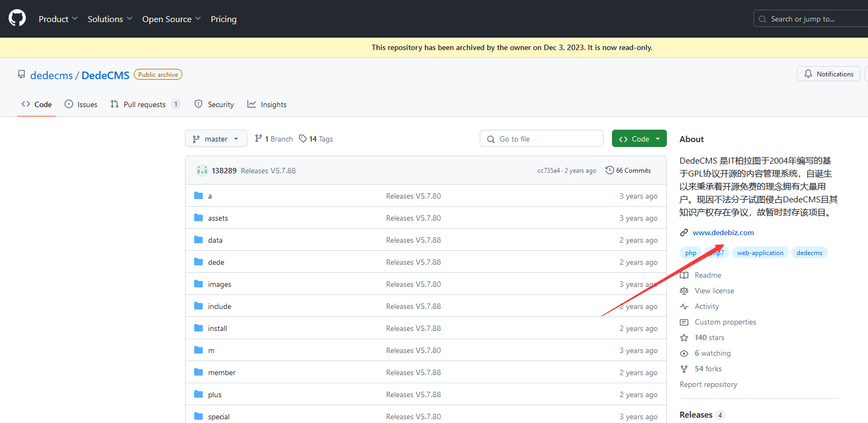
Task: Click the 138289 committer avatar
Action: [x=202, y=171]
